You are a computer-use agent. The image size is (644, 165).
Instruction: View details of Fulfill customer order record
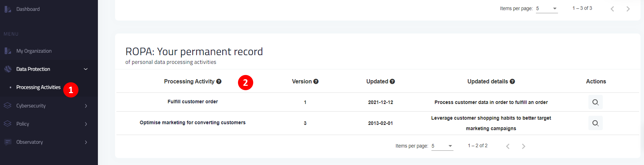point(595,102)
